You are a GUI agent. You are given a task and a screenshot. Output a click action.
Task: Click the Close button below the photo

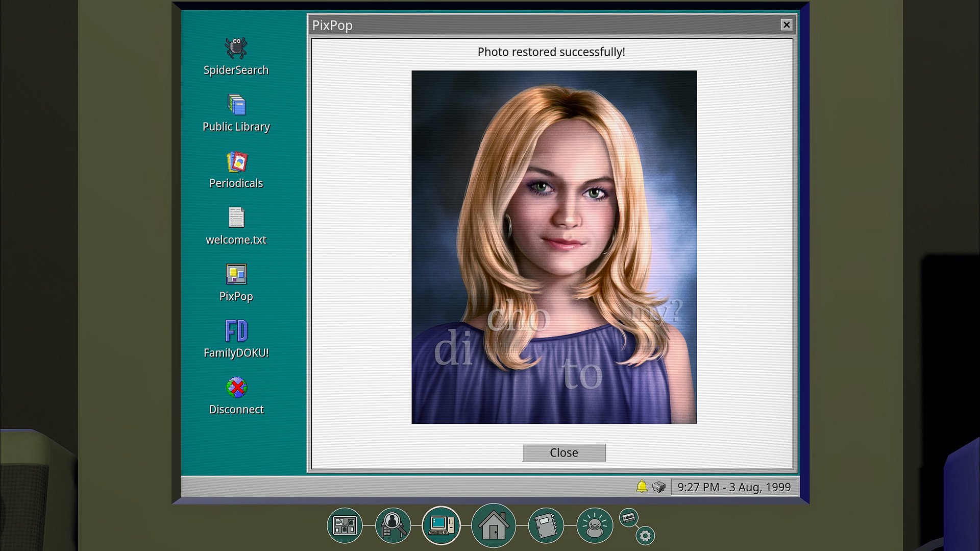coord(563,452)
